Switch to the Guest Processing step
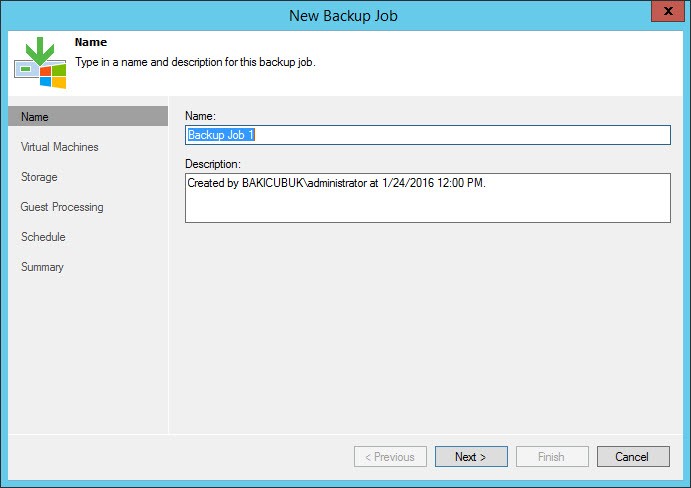Screen dimensions: 691x488 tap(62, 207)
